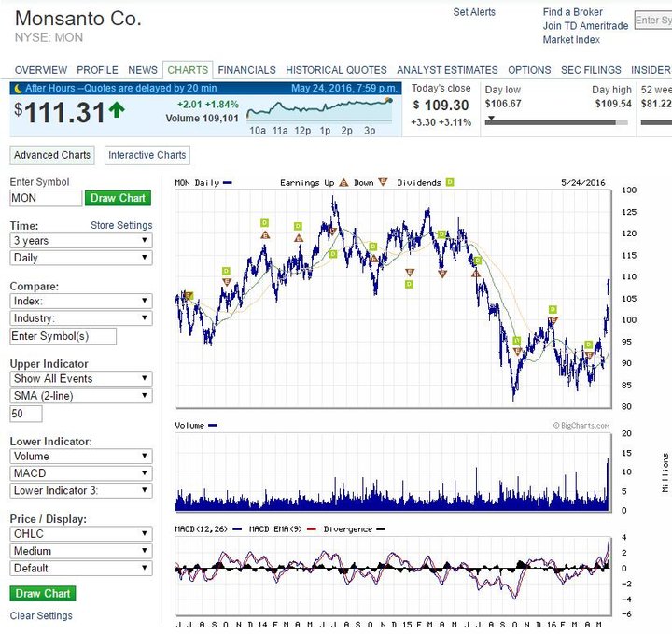Click the Clear Settings link
The image size is (672, 634).
tap(41, 615)
